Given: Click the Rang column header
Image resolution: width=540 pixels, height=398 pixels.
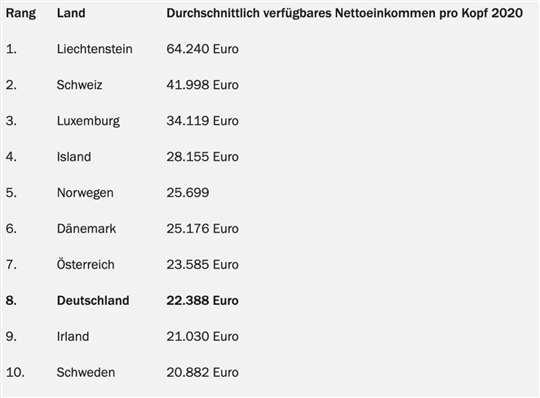Looking at the screenshot, I should 21,13.
